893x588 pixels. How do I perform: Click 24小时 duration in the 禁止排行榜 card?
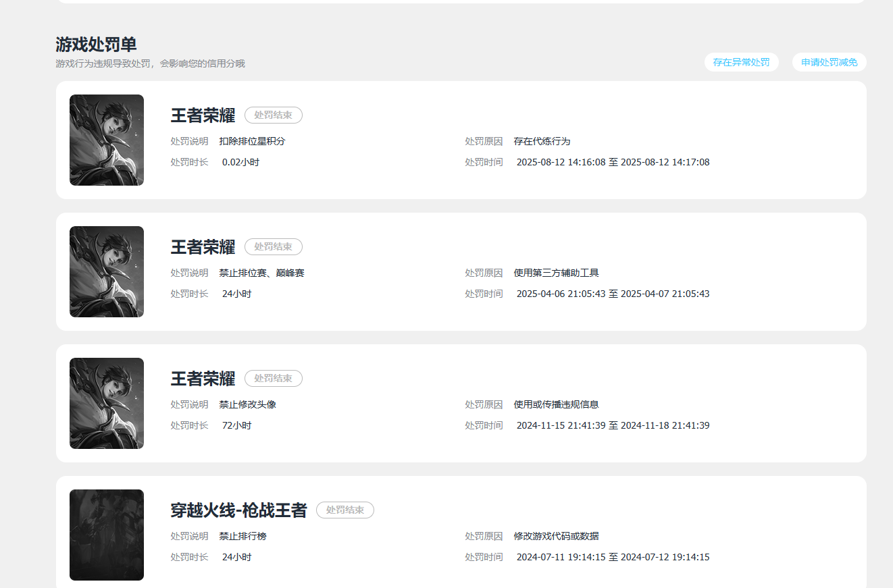pos(236,558)
